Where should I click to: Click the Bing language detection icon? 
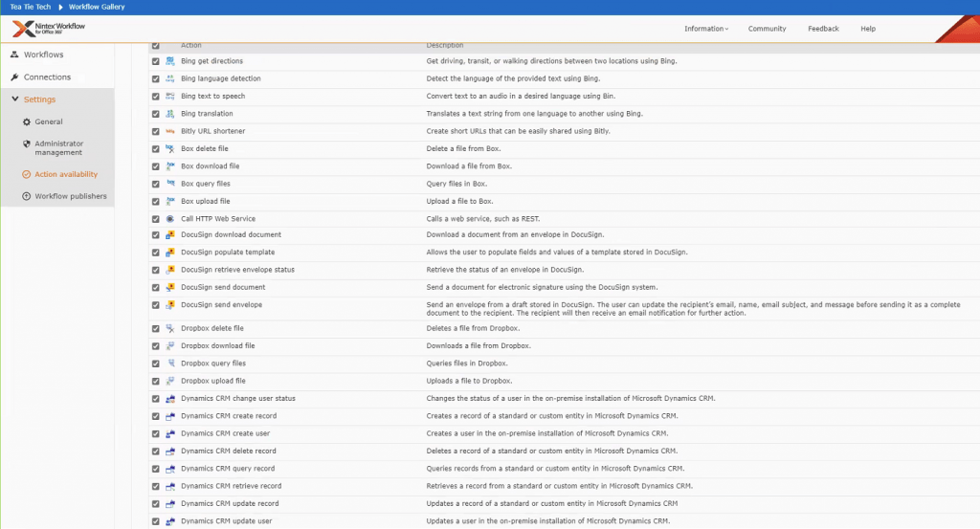coord(170,78)
